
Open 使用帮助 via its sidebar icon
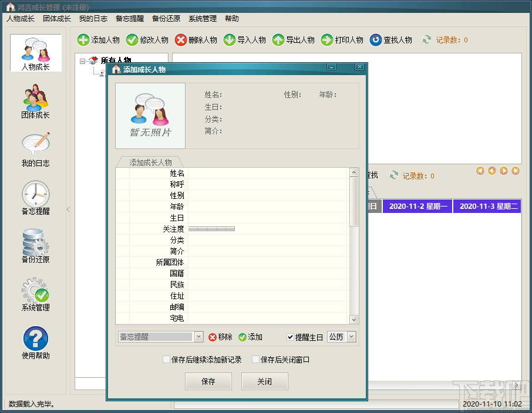point(35,337)
